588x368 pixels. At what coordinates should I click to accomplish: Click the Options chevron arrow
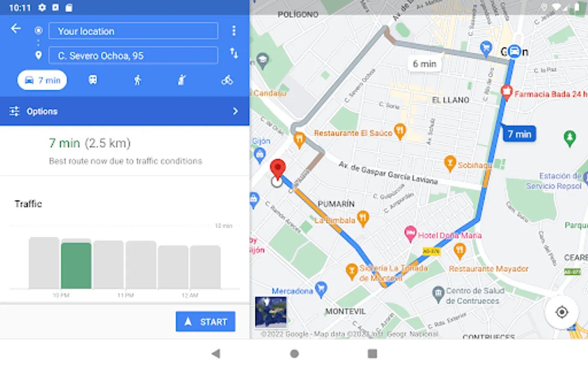coord(235,111)
